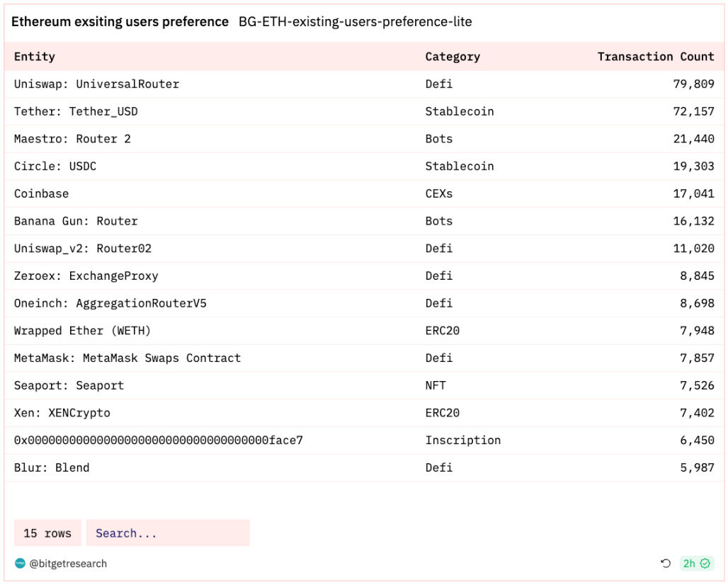
Task: Sort by the Entity column header
Action: pyautogui.click(x=35, y=57)
